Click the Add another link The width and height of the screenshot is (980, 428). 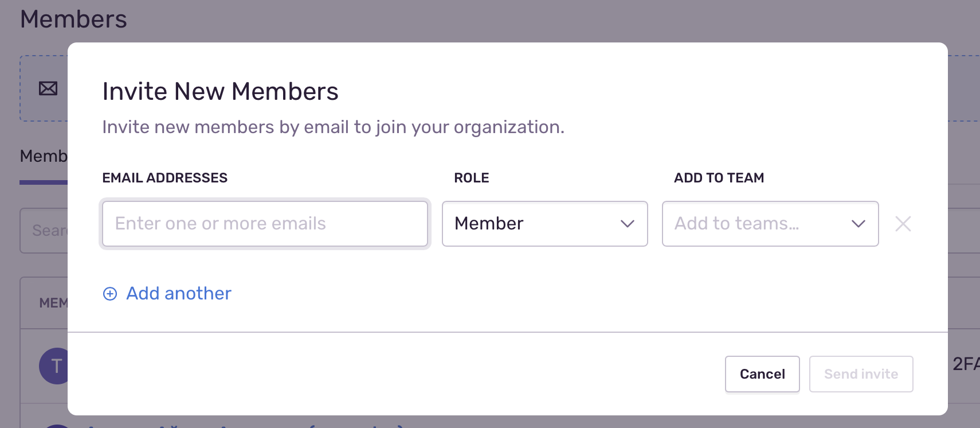click(x=178, y=293)
